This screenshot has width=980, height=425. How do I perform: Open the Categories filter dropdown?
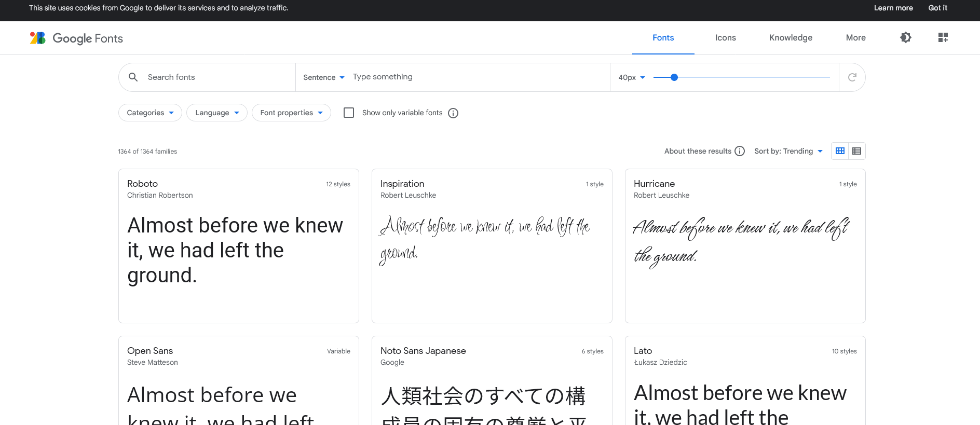(x=150, y=113)
